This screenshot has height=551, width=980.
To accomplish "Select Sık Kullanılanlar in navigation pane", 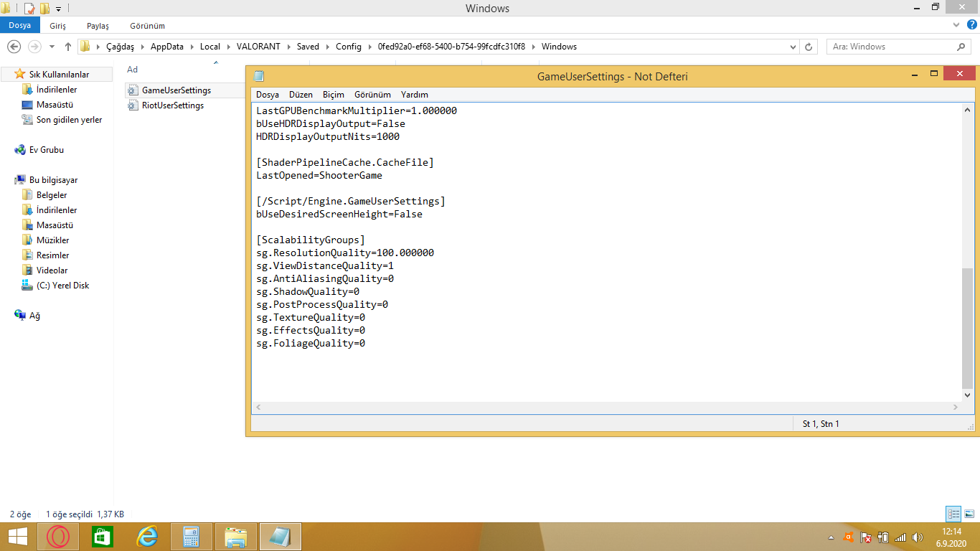I will click(59, 75).
